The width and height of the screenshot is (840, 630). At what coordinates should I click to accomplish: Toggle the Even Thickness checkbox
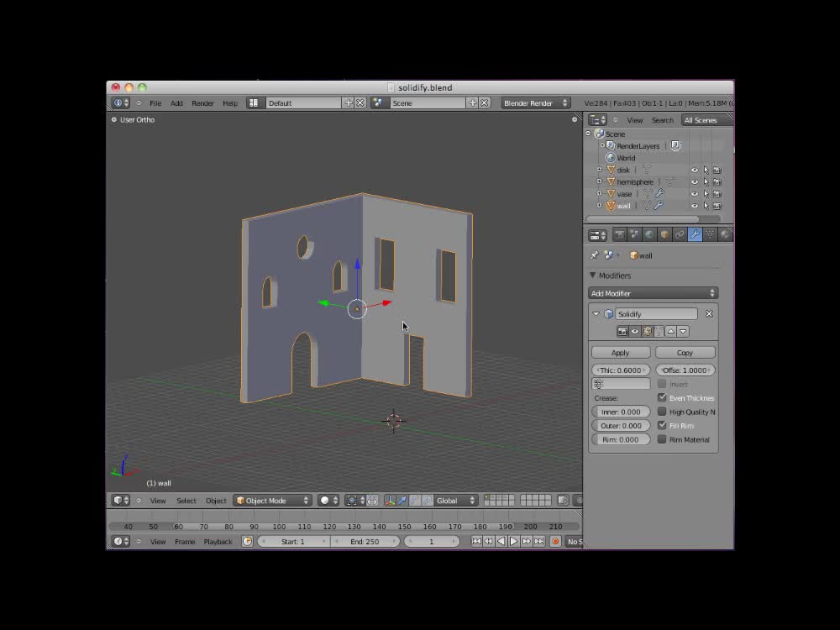coord(663,397)
